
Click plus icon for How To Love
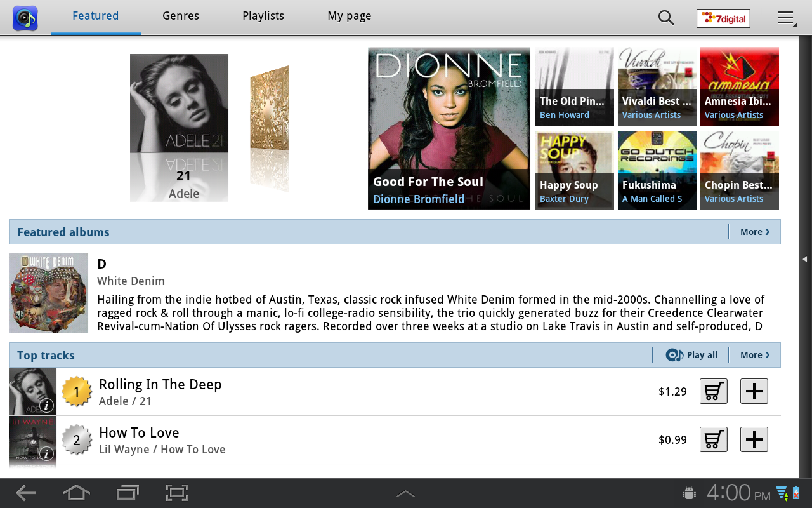pos(754,439)
